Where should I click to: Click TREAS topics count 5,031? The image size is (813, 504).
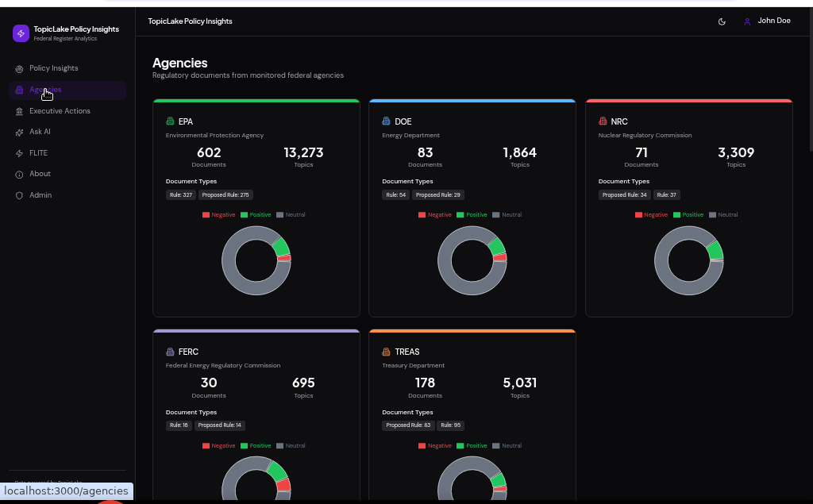[519, 383]
